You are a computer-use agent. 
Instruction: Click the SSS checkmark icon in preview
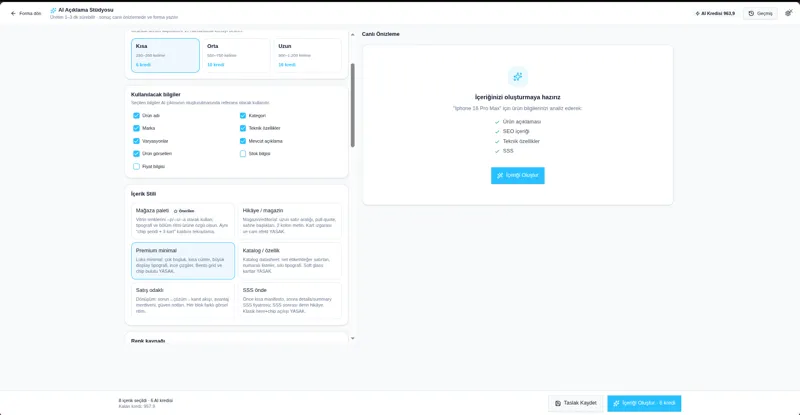pyautogui.click(x=497, y=151)
